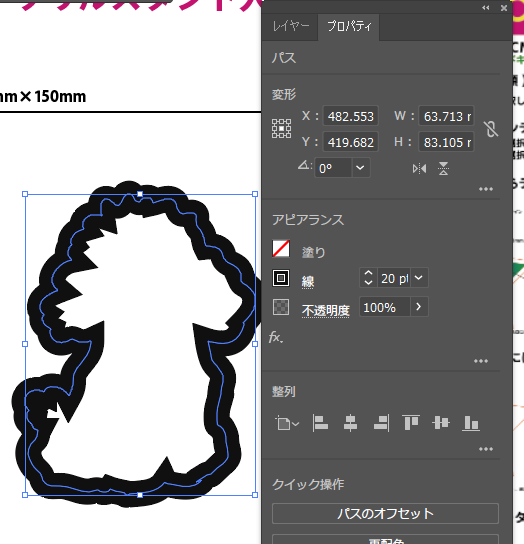
Task: Click the reference point grid icon
Action: pos(281,128)
